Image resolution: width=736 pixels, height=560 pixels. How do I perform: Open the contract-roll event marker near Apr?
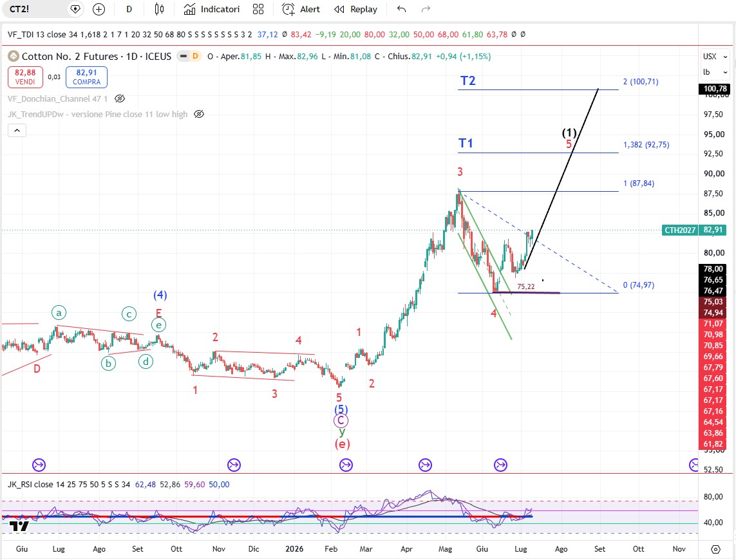click(x=425, y=465)
